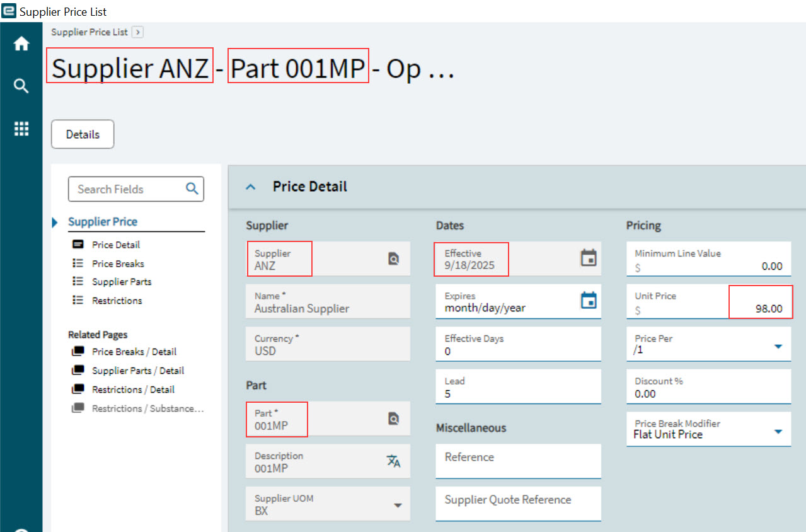The width and height of the screenshot is (806, 532).
Task: Open the global search magnifier in sidebar
Action: point(21,86)
